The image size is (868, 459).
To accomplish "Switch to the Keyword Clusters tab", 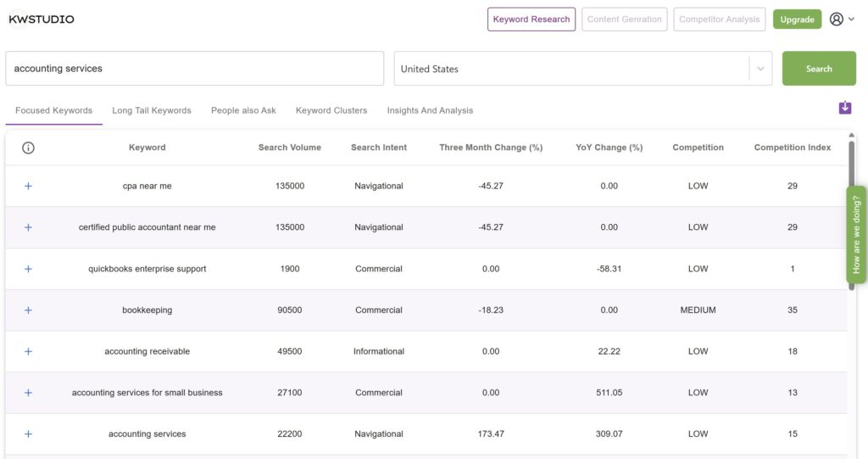I will coord(331,110).
